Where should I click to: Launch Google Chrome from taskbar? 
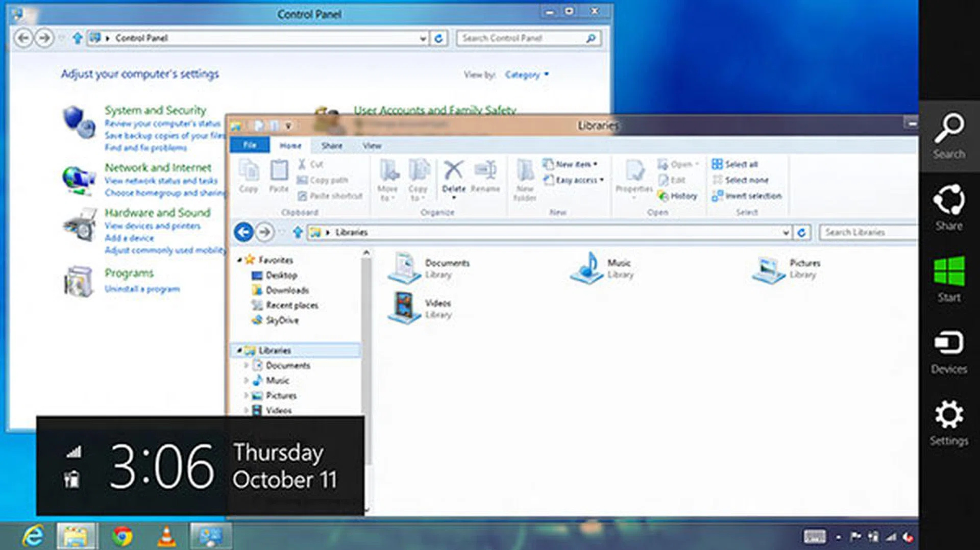[x=122, y=536]
